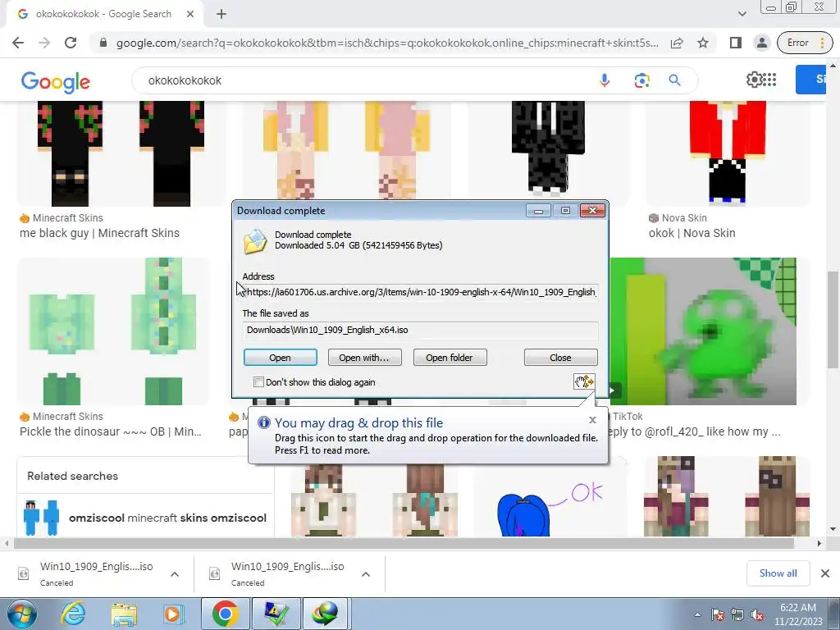Click the Close button in download dialog
The height and width of the screenshot is (630, 840).
pos(560,358)
